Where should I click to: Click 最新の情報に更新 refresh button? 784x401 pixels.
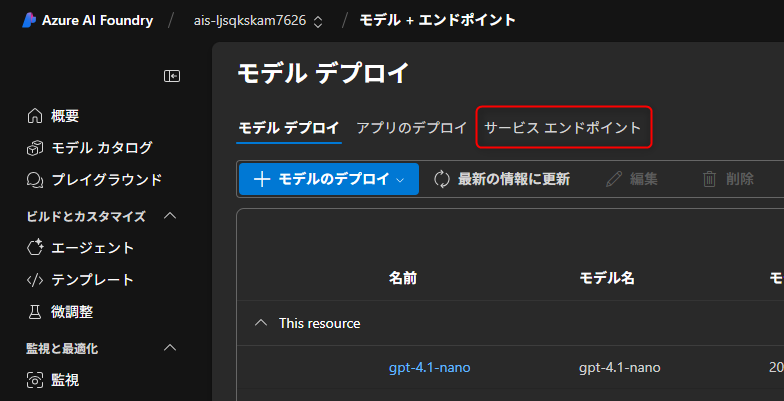pyautogui.click(x=502, y=179)
